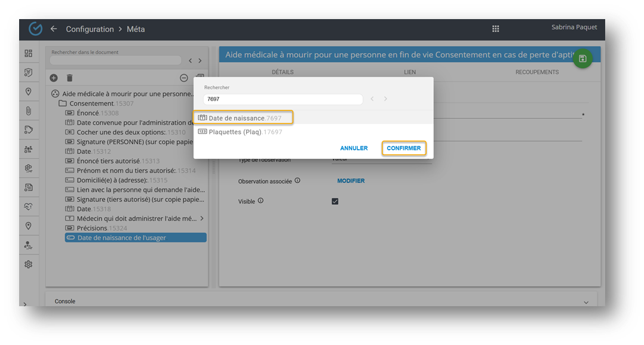Add a new item with plus icon
The image size is (644, 345).
(x=54, y=78)
